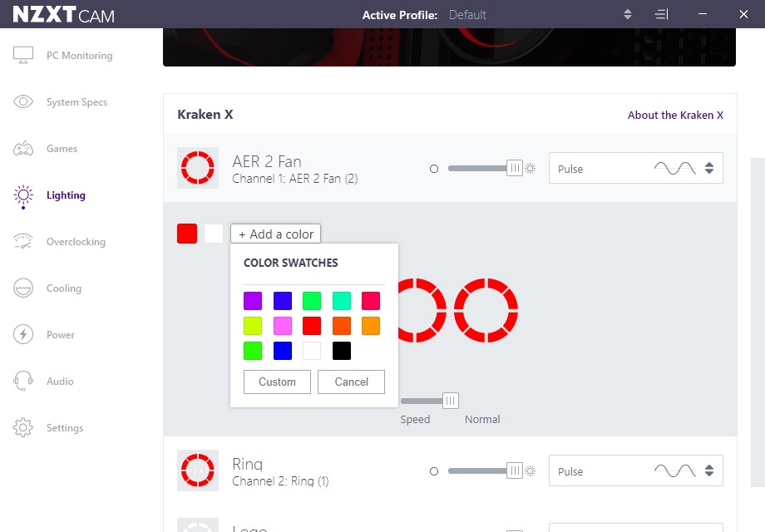The height and width of the screenshot is (532, 765).
Task: Minimize the NZXT CAM window
Action: [703, 14]
